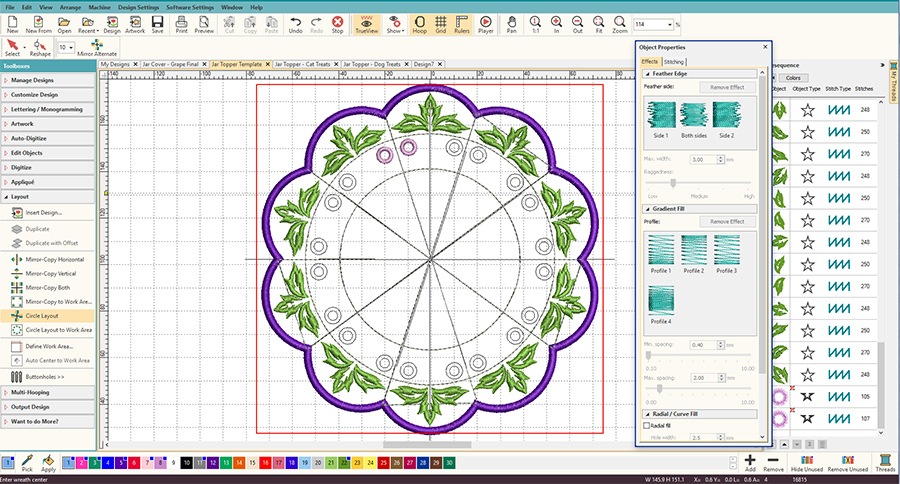This screenshot has height=484, width=900.
Task: Collapse the Feather Edge section
Action: [x=647, y=74]
